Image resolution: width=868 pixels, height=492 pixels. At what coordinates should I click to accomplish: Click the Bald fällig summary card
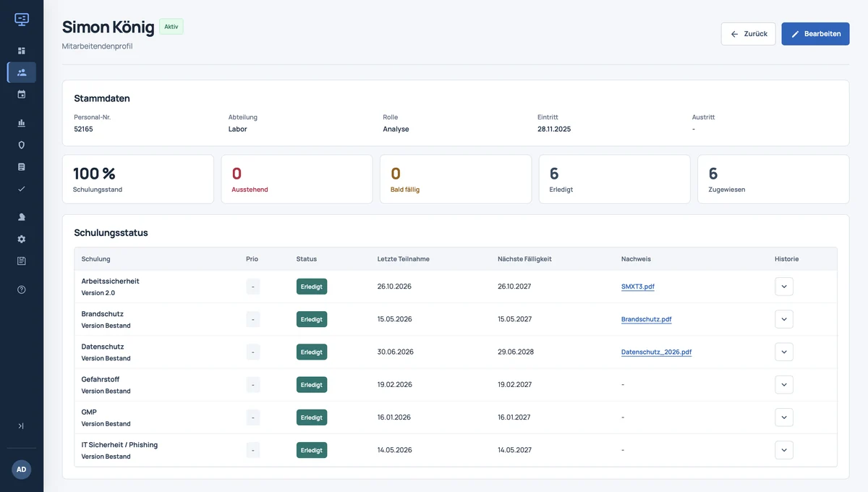pyautogui.click(x=456, y=179)
